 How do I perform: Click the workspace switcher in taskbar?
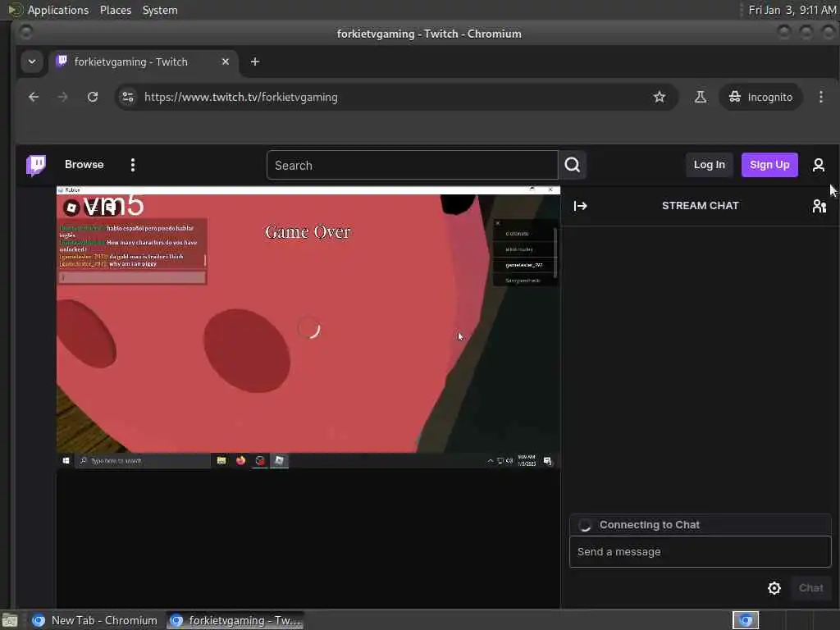[x=746, y=620]
